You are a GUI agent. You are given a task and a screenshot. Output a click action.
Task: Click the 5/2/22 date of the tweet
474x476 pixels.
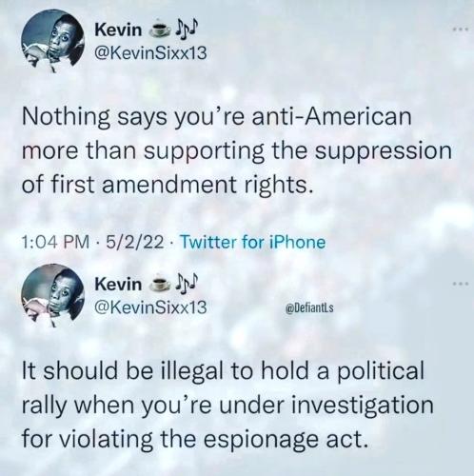click(135, 243)
